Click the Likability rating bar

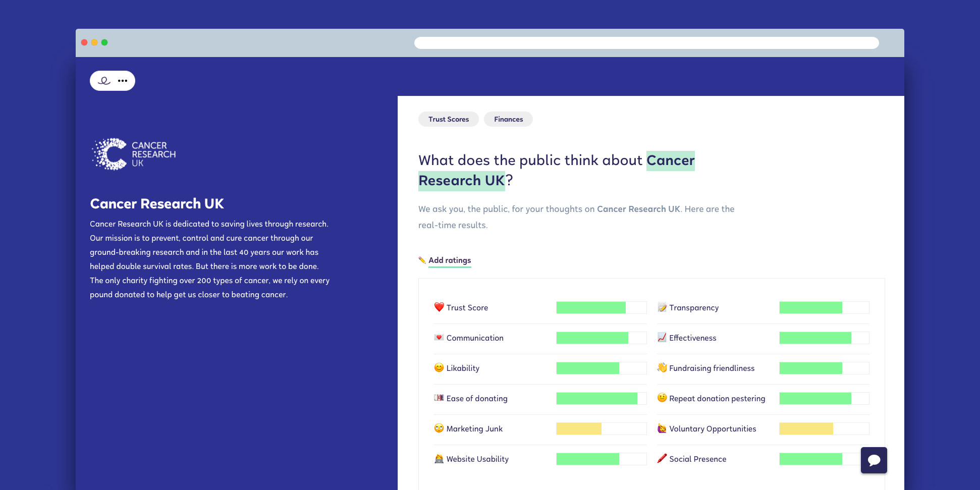602,368
